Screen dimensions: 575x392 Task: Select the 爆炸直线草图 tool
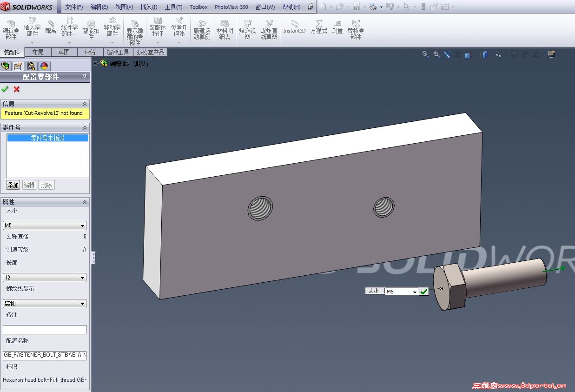269,30
